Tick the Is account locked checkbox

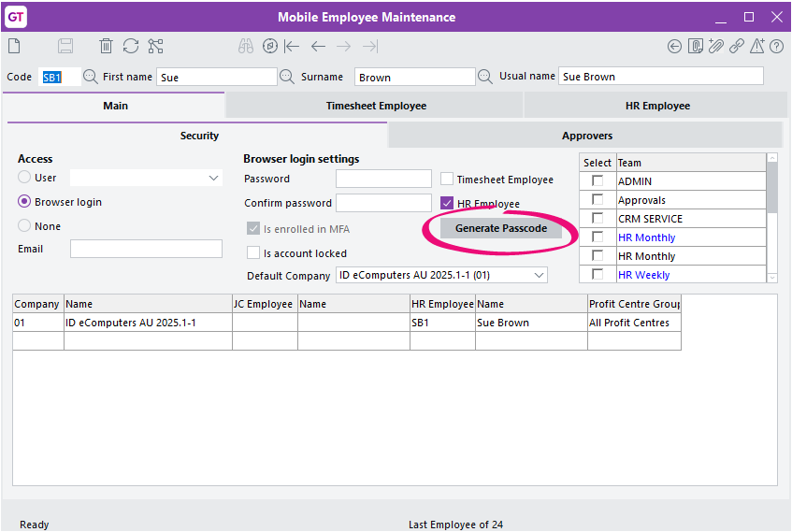pos(253,252)
